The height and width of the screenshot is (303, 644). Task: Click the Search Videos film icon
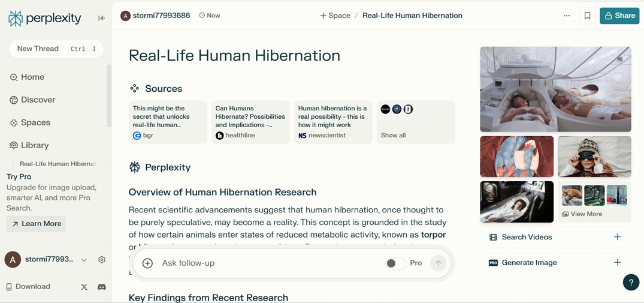coord(493,237)
